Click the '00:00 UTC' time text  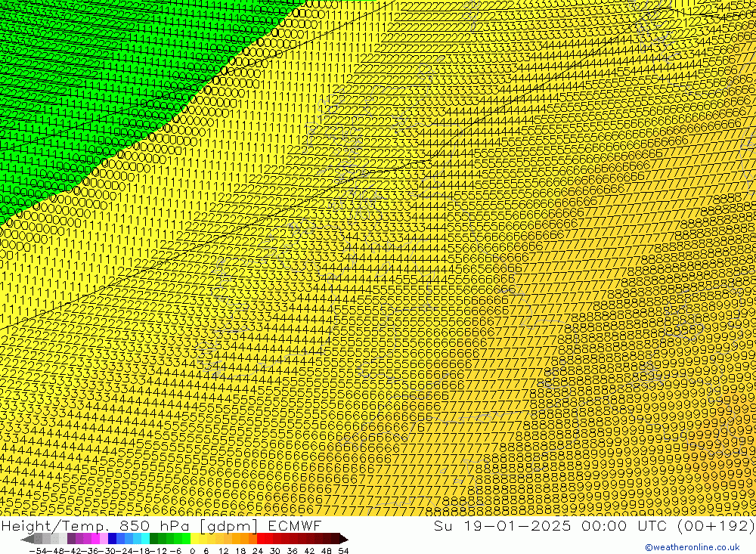click(624, 525)
